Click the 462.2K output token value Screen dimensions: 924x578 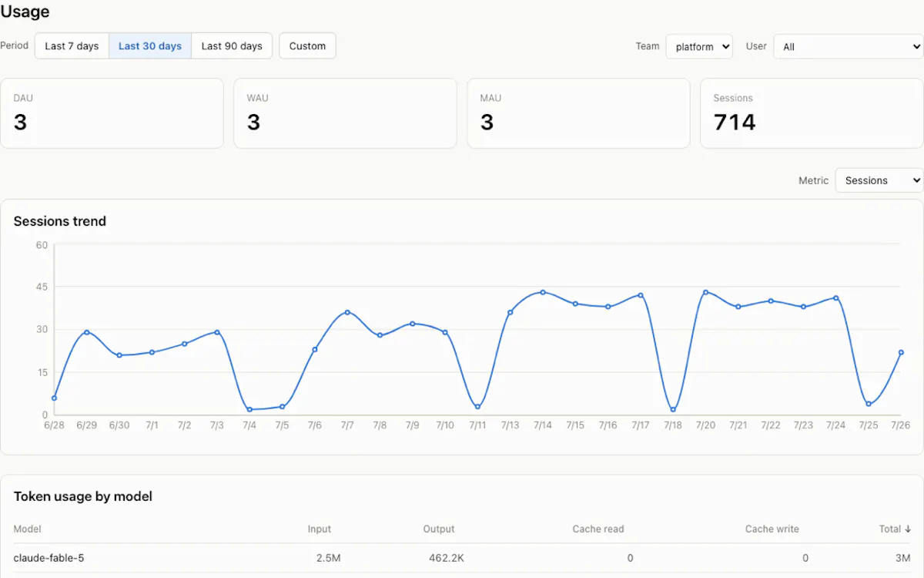click(x=447, y=558)
